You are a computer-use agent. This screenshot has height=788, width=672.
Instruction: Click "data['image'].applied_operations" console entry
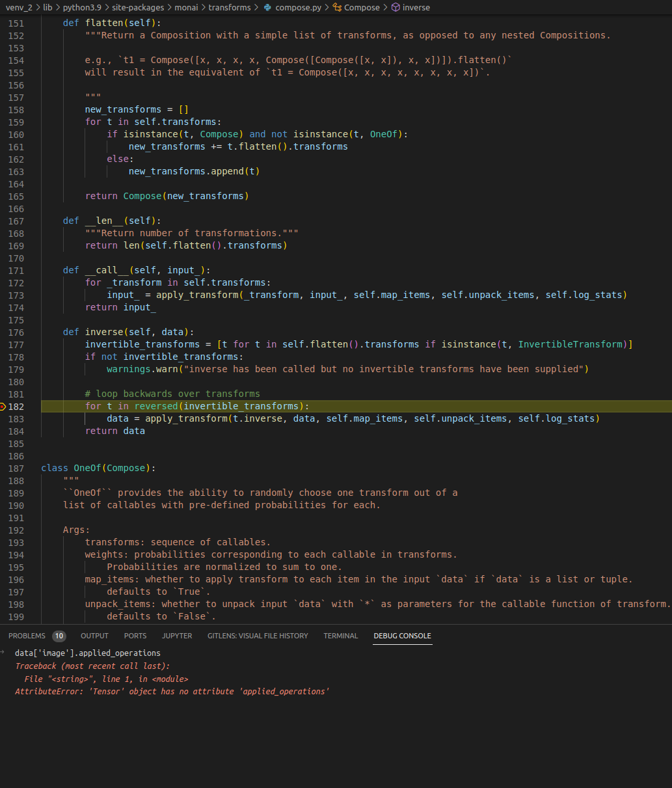88,653
